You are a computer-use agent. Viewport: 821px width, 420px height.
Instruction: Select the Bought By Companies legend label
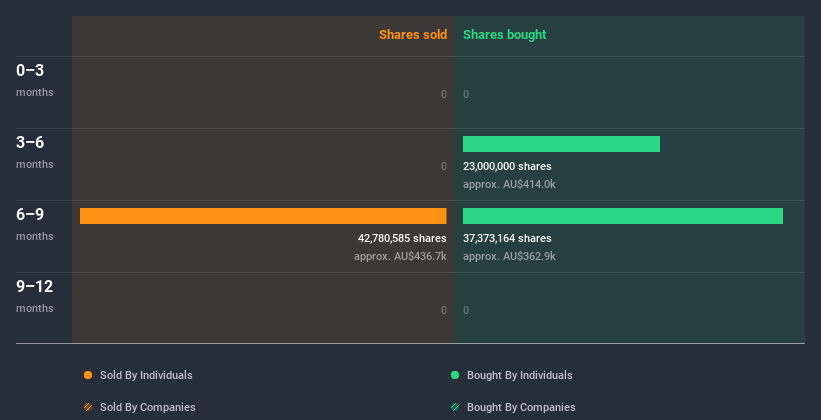click(x=521, y=407)
